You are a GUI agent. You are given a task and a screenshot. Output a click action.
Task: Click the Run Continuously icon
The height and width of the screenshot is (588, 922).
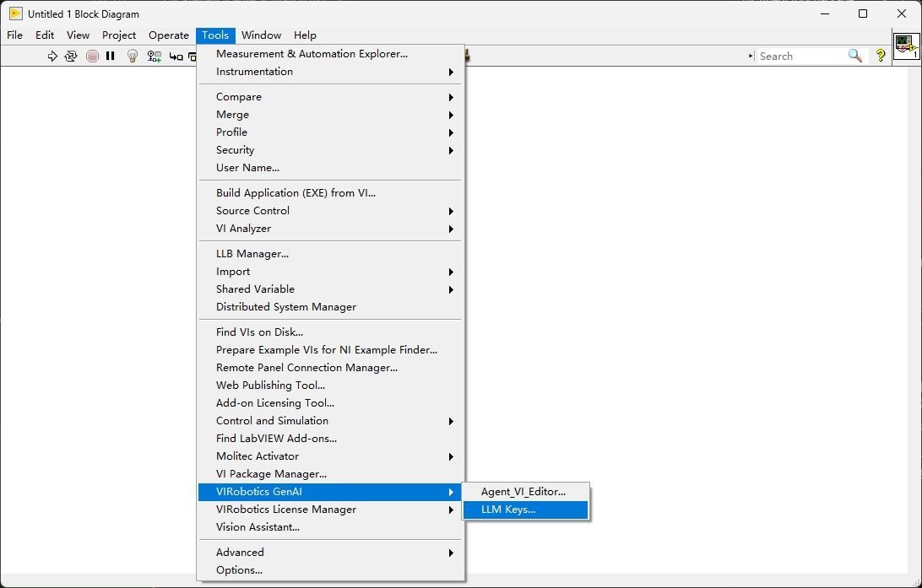71,57
